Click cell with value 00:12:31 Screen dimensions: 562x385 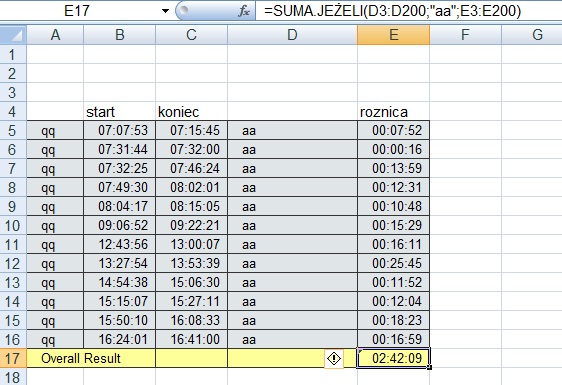point(394,187)
